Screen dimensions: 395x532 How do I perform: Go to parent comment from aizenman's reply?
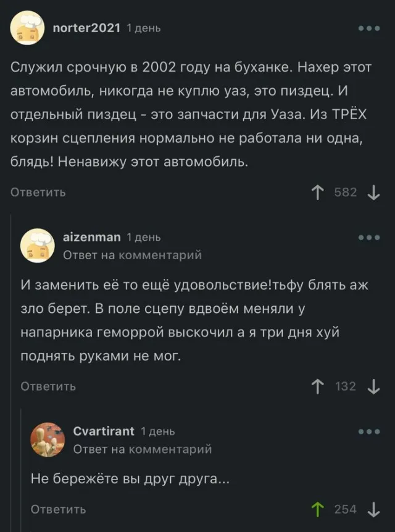tap(133, 254)
